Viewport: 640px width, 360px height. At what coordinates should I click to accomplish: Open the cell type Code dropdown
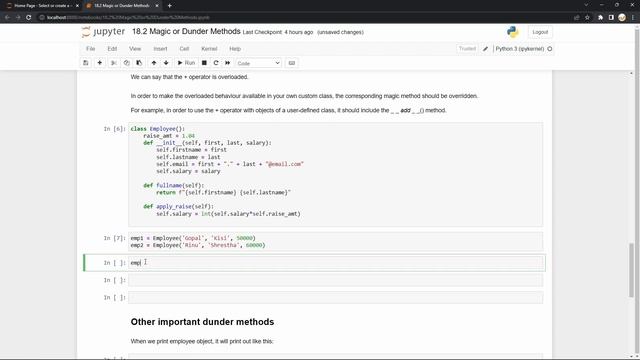258,63
